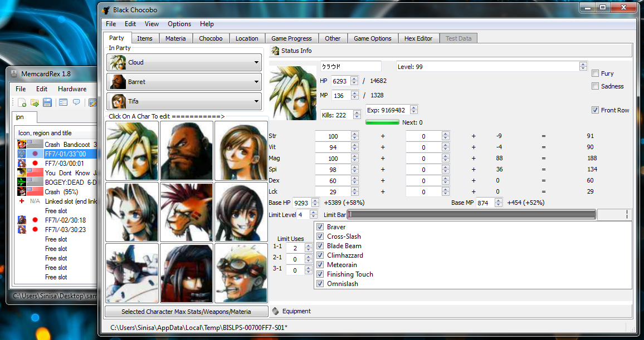Toggle the Front Row checkbox
The image size is (644, 340).
point(595,110)
